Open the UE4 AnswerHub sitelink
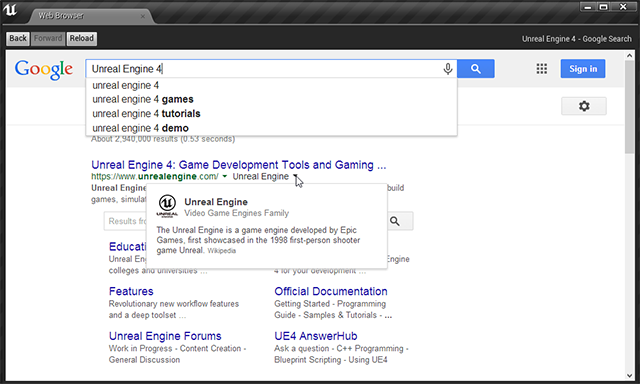 point(316,336)
